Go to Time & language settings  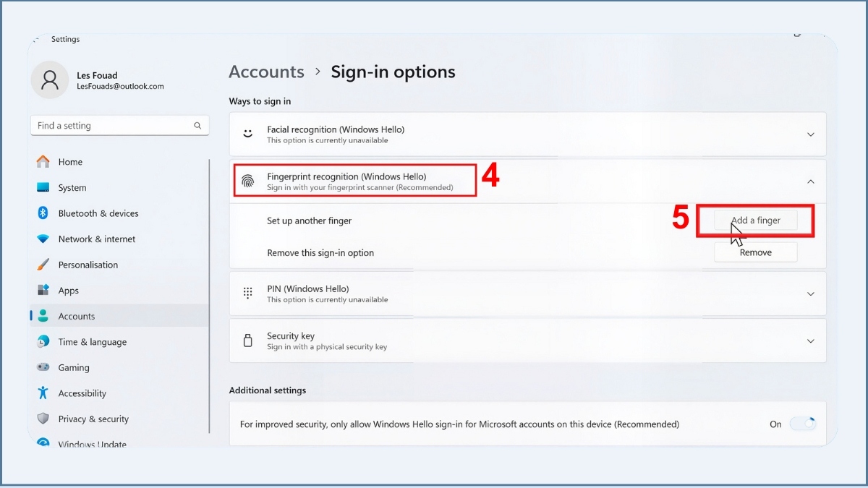(92, 342)
